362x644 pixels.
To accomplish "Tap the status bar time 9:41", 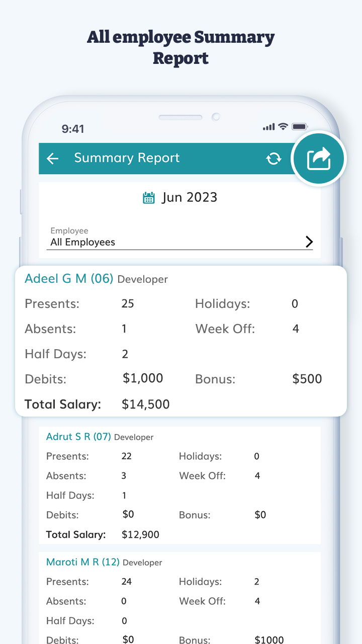I will point(73,129).
